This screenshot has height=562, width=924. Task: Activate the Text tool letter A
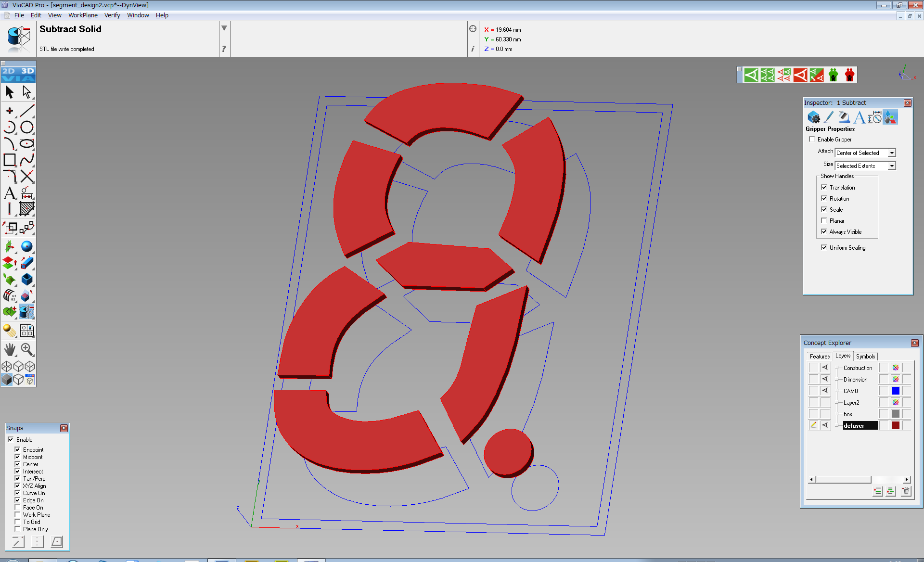click(10, 193)
